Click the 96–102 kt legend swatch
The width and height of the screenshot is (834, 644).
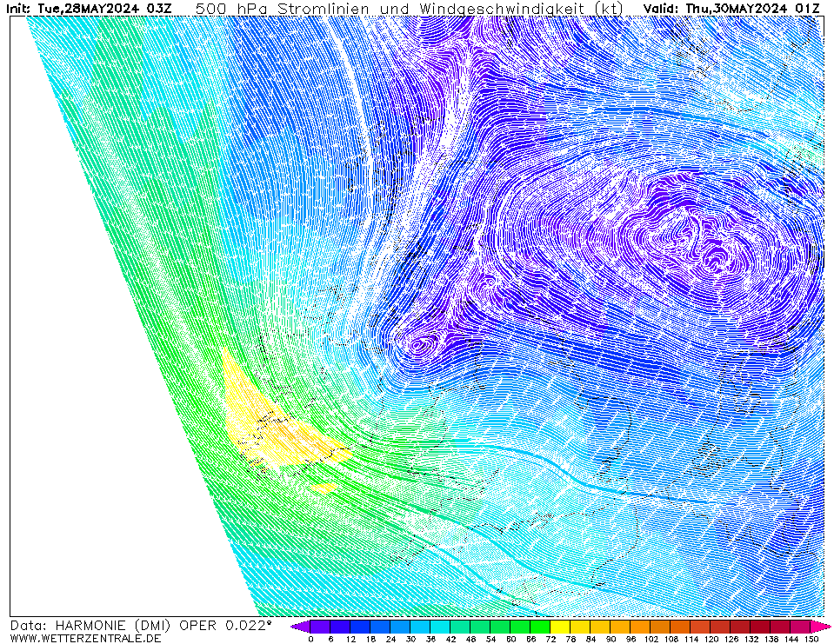pyautogui.click(x=641, y=627)
